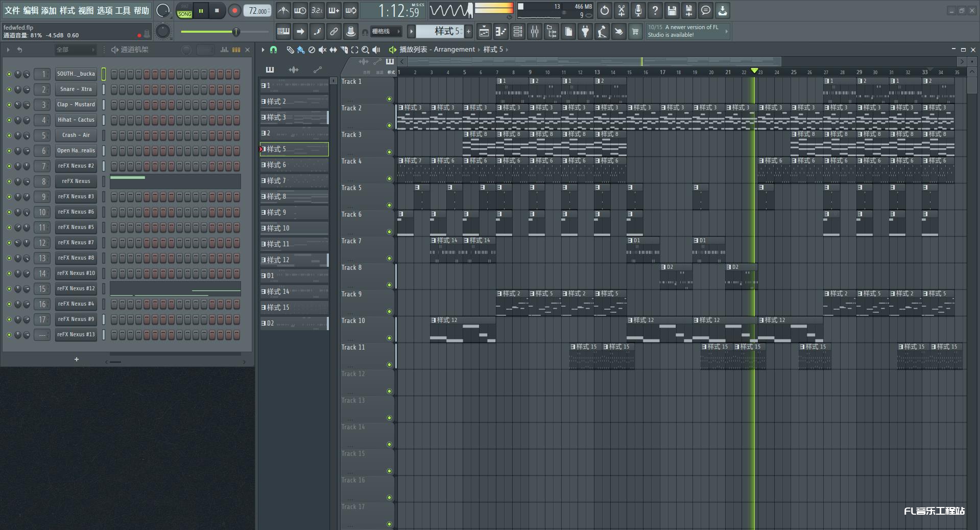Toggle multilink to controllers icon

[x=351, y=32]
